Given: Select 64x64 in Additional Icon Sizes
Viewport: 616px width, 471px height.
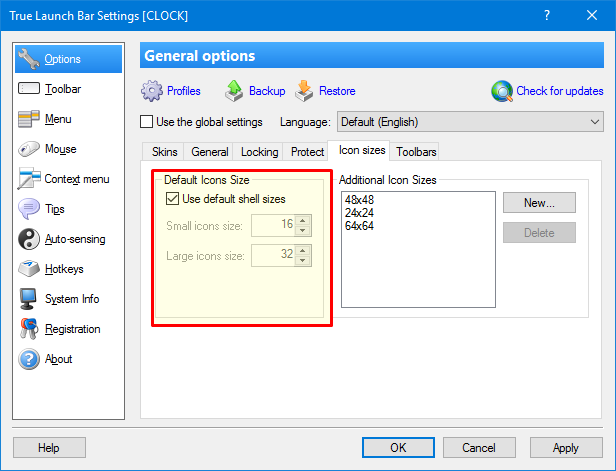Looking at the screenshot, I should tap(359, 225).
